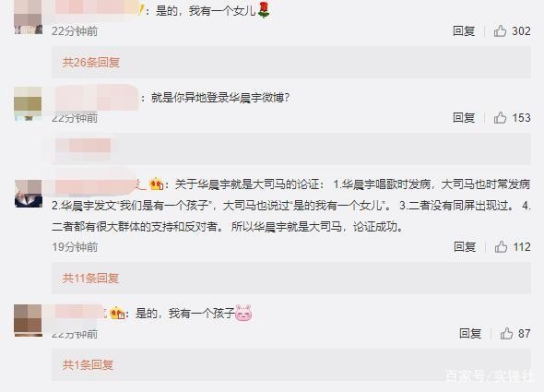Open the first commenter's avatar
The height and width of the screenshot is (392, 544).
[x=28, y=17]
